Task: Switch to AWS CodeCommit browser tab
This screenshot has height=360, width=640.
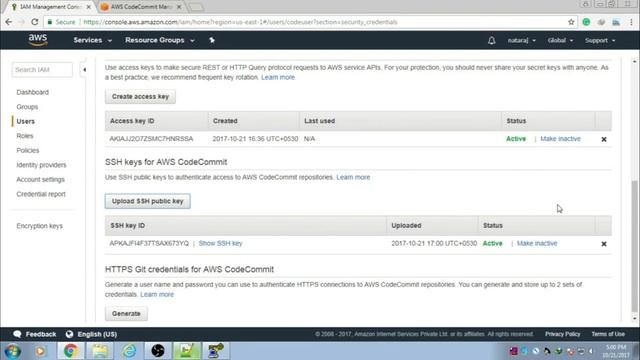Action: click(x=141, y=7)
